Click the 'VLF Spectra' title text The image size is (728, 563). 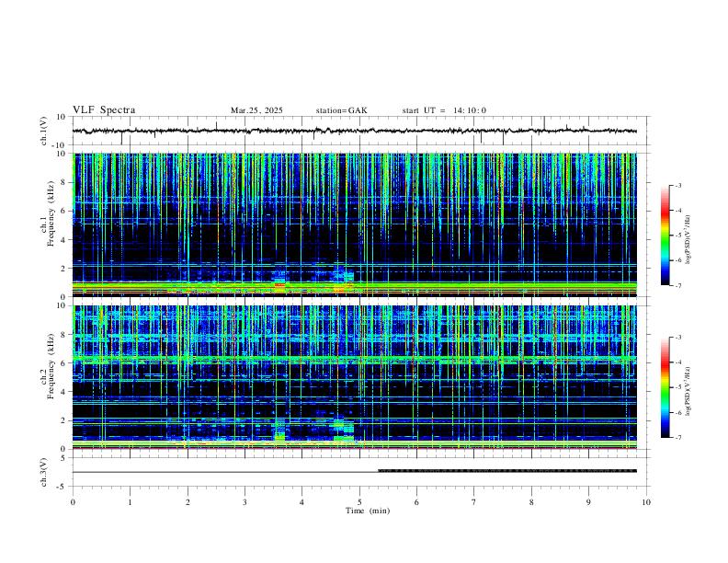pos(104,110)
